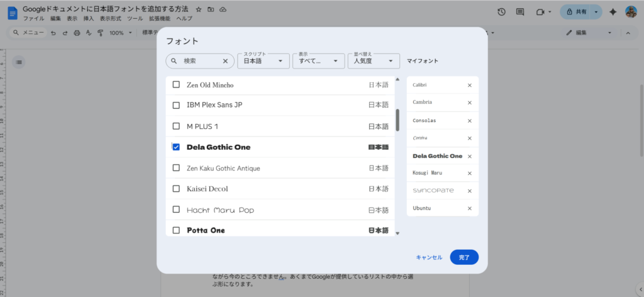Click the キャンセル button
644x297 pixels.
pyautogui.click(x=429, y=257)
